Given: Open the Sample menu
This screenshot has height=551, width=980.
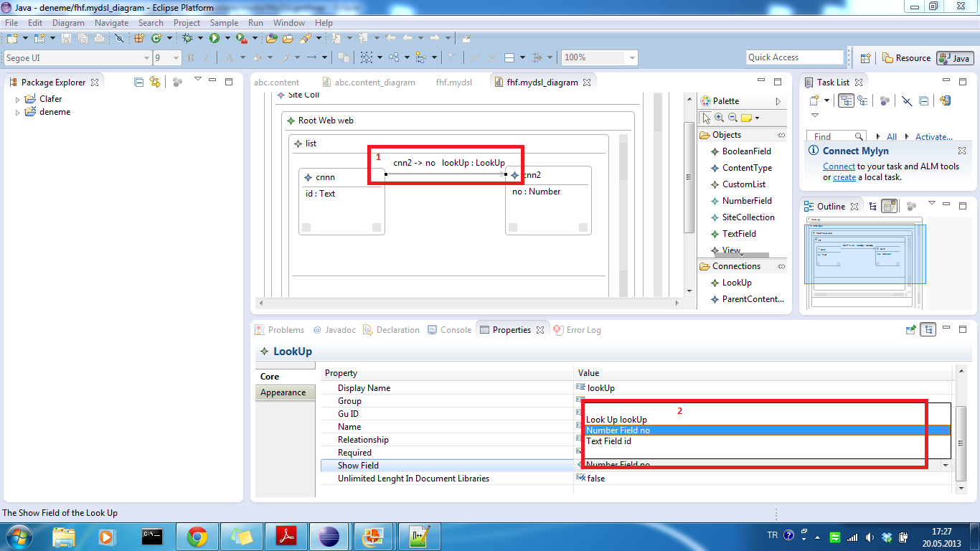Looking at the screenshot, I should 224,23.
